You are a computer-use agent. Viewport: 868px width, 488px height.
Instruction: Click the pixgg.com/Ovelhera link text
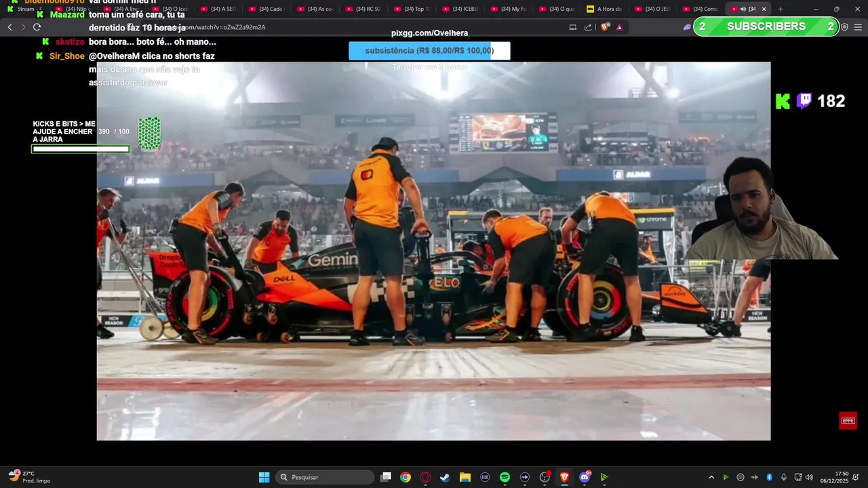coord(429,33)
